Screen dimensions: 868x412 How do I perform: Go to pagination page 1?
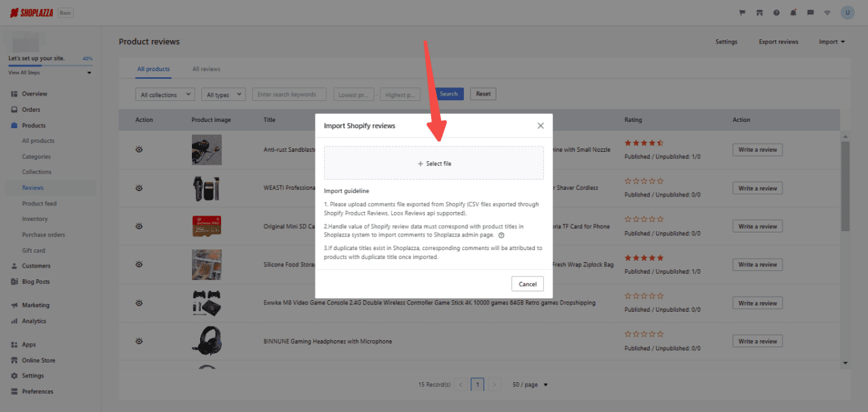coord(477,385)
